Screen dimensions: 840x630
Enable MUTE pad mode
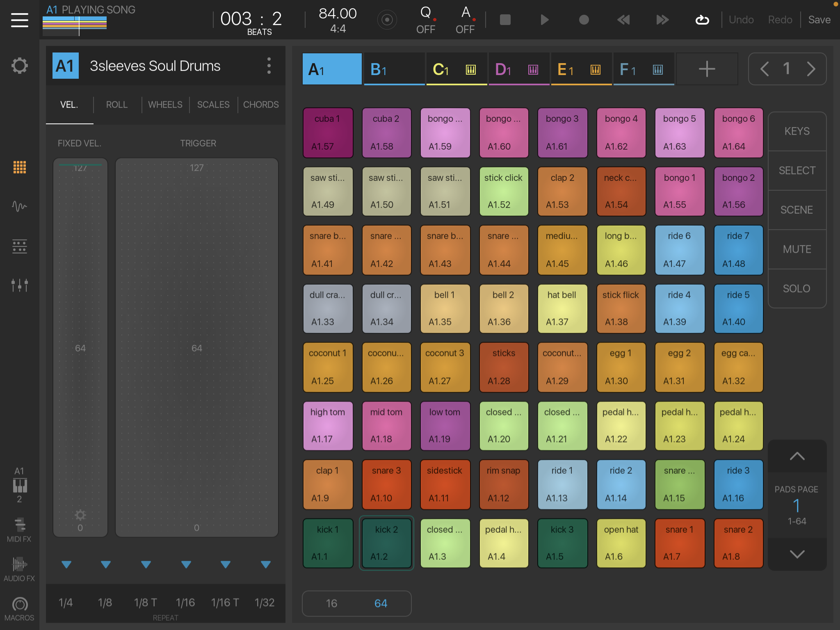click(797, 249)
